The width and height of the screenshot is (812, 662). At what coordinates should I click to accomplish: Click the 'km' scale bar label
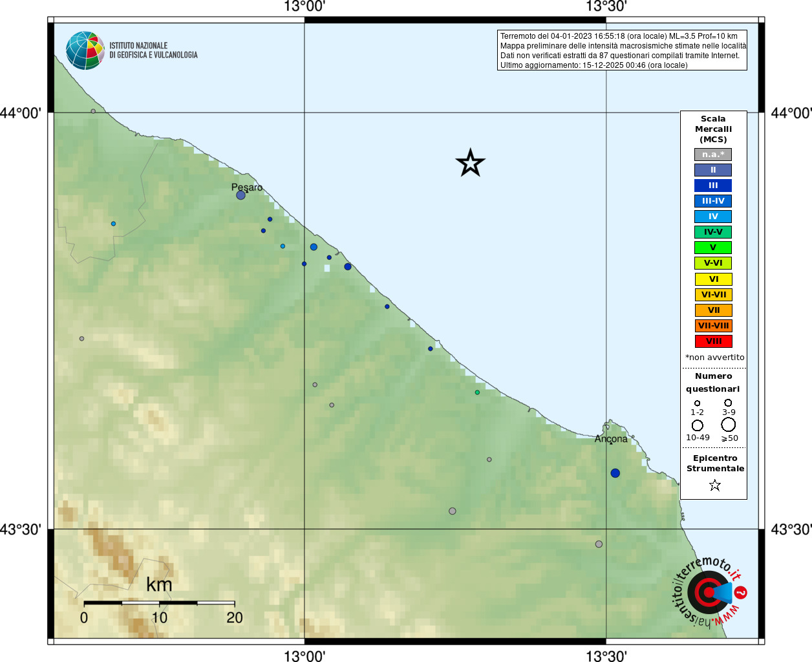tap(159, 584)
